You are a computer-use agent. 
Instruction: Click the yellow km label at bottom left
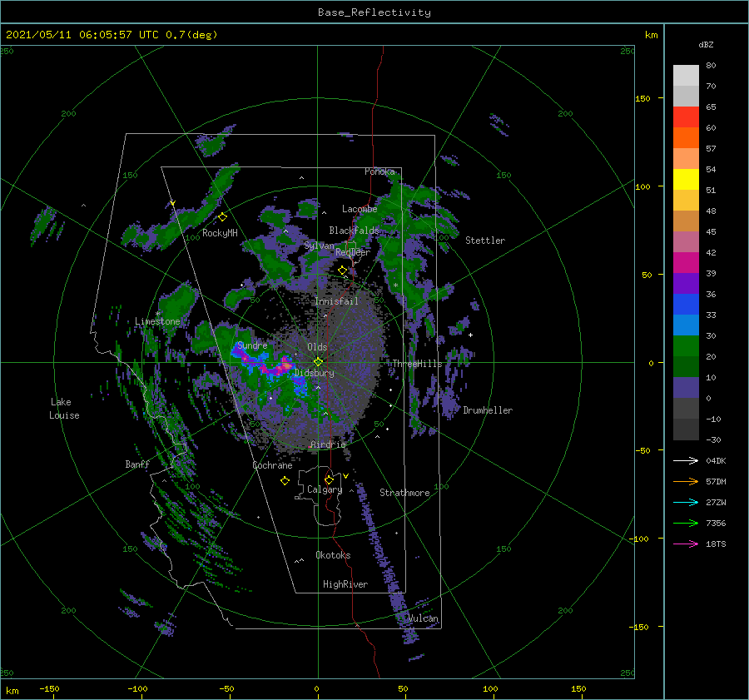(x=12, y=691)
